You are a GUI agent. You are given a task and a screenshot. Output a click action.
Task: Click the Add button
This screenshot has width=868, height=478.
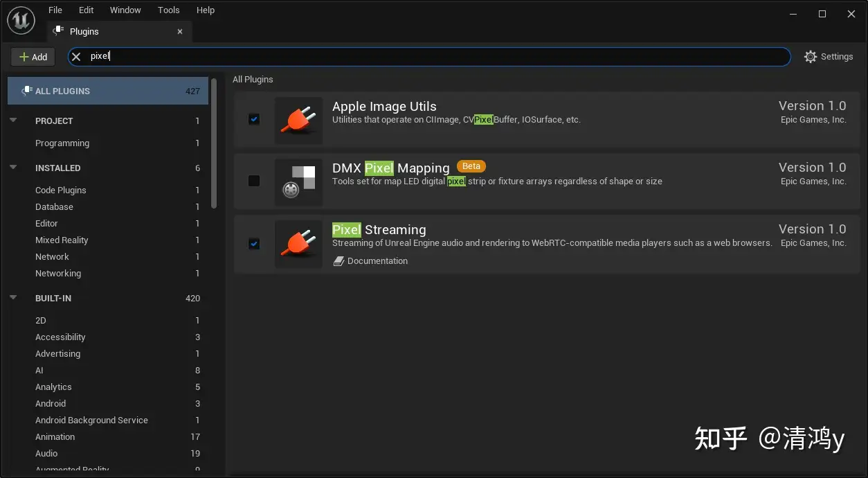tap(33, 57)
